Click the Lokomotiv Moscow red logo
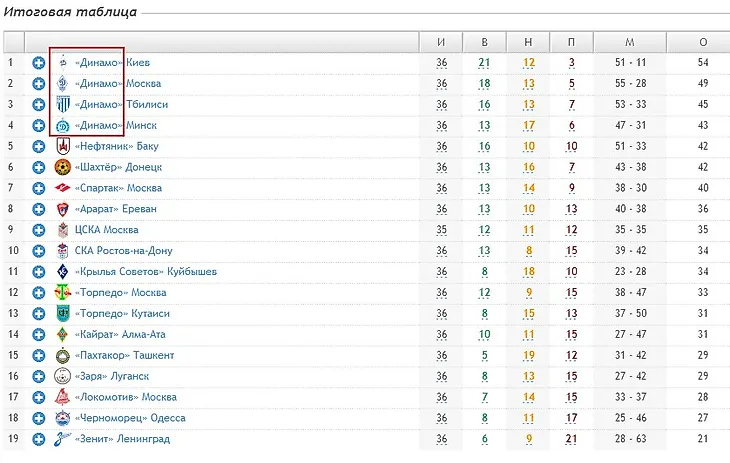 pyautogui.click(x=62, y=397)
